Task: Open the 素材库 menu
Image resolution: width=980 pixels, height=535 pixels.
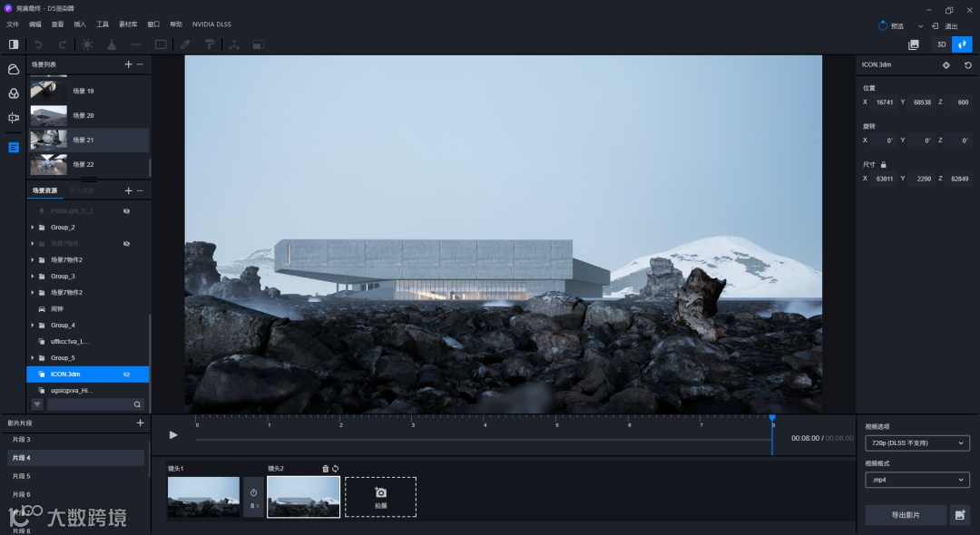Action: tap(128, 24)
